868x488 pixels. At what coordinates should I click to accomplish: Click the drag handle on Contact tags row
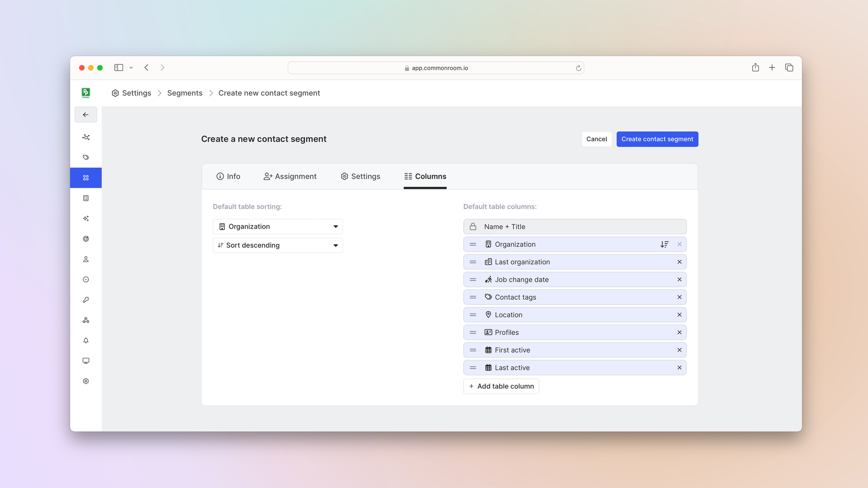point(473,297)
